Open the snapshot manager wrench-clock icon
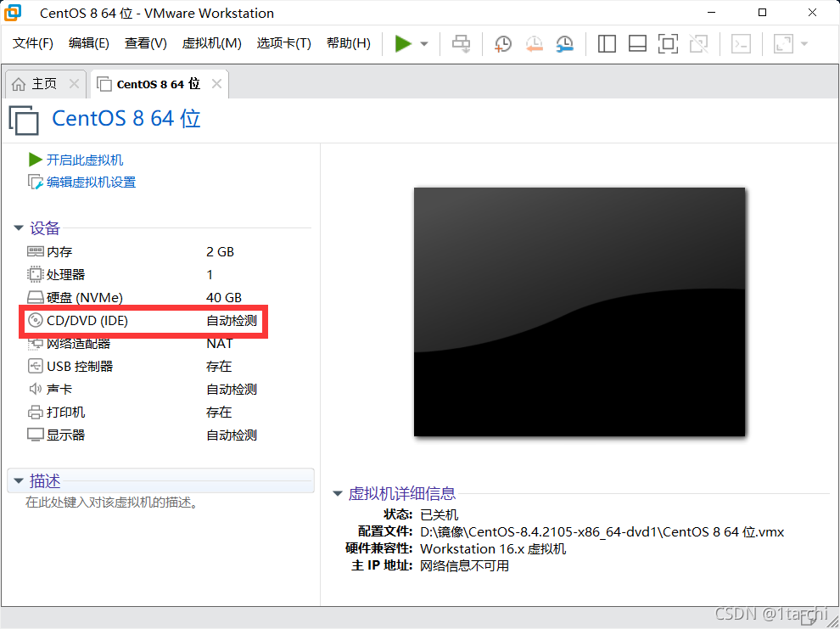Image resolution: width=840 pixels, height=629 pixels. 564,44
